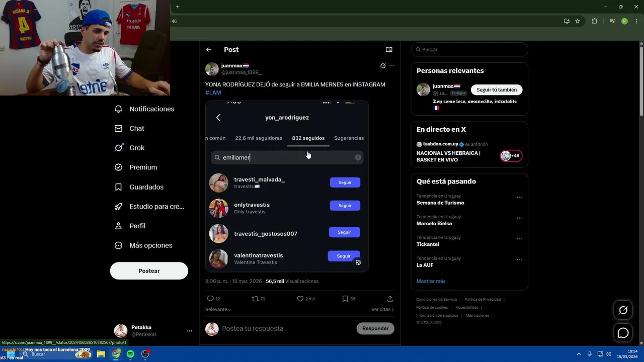The height and width of the screenshot is (362, 644).
Task: Click Seguir tú también button
Action: (497, 90)
